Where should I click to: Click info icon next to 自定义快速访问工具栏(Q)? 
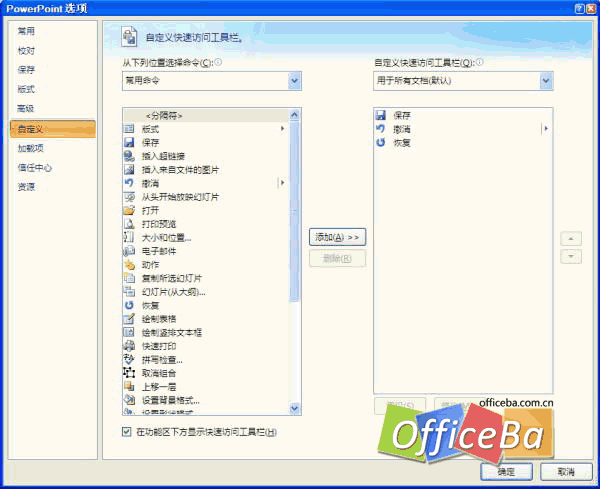[x=480, y=62]
